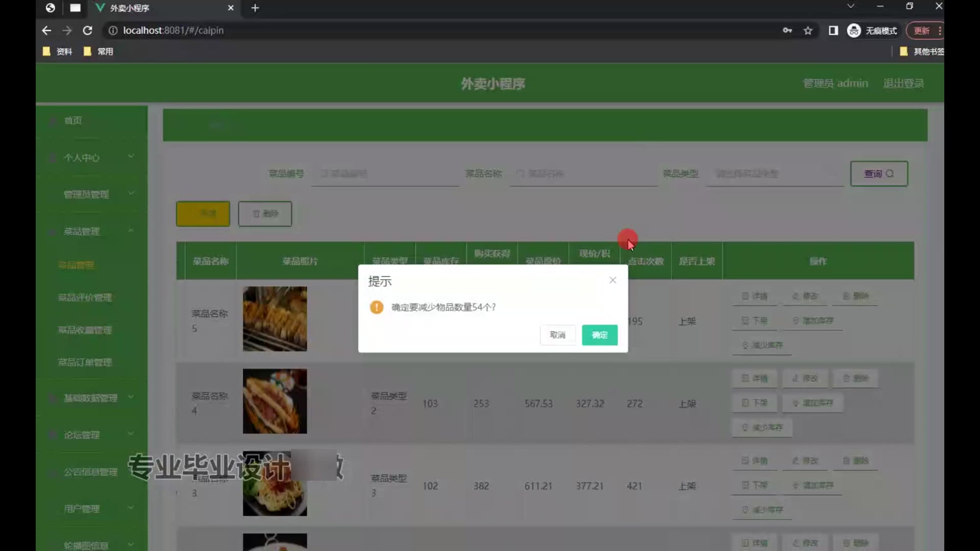980x551 pixels.
Task: Click the address bar URL localhost:8081
Action: pyautogui.click(x=173, y=31)
